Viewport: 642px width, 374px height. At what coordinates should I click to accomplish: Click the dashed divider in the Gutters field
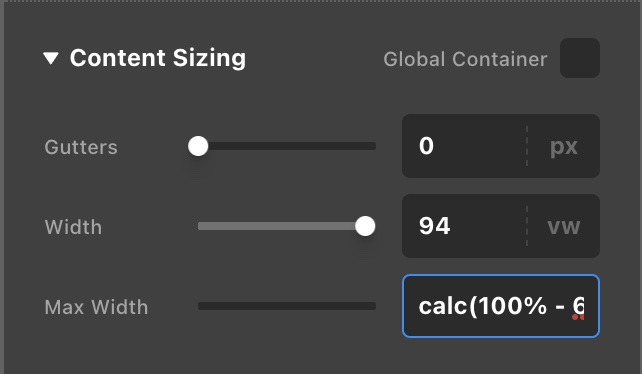(x=527, y=146)
